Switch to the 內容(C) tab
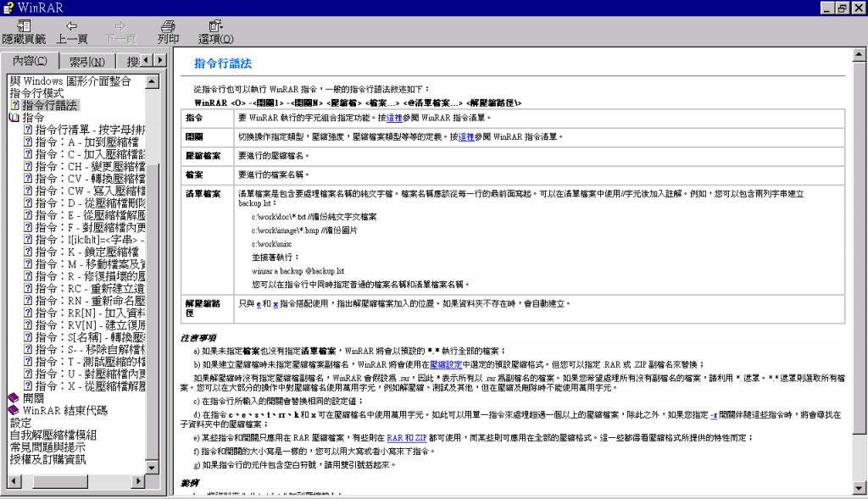868x499 pixels. (x=30, y=60)
